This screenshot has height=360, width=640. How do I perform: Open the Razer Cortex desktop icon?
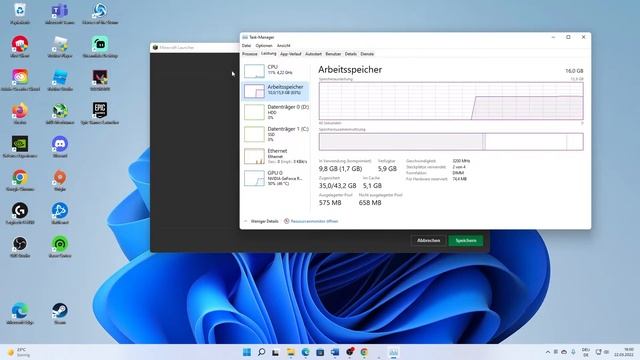[60, 247]
